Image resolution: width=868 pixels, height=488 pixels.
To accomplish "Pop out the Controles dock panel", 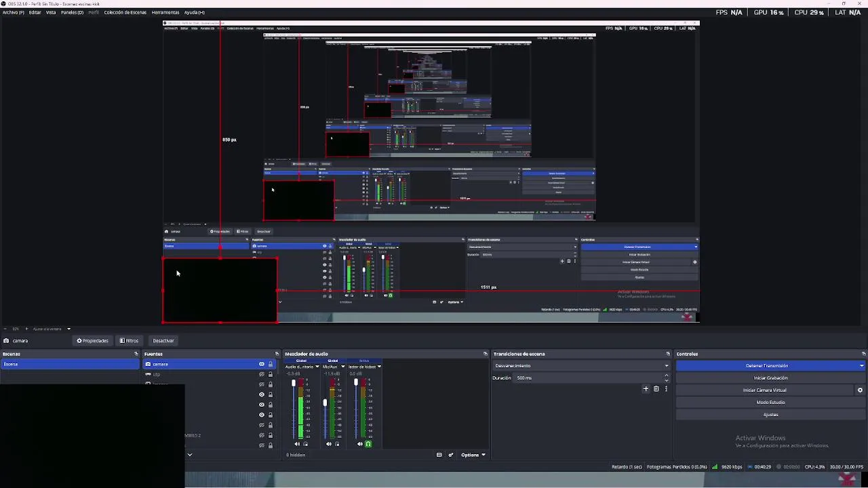I will [x=863, y=354].
